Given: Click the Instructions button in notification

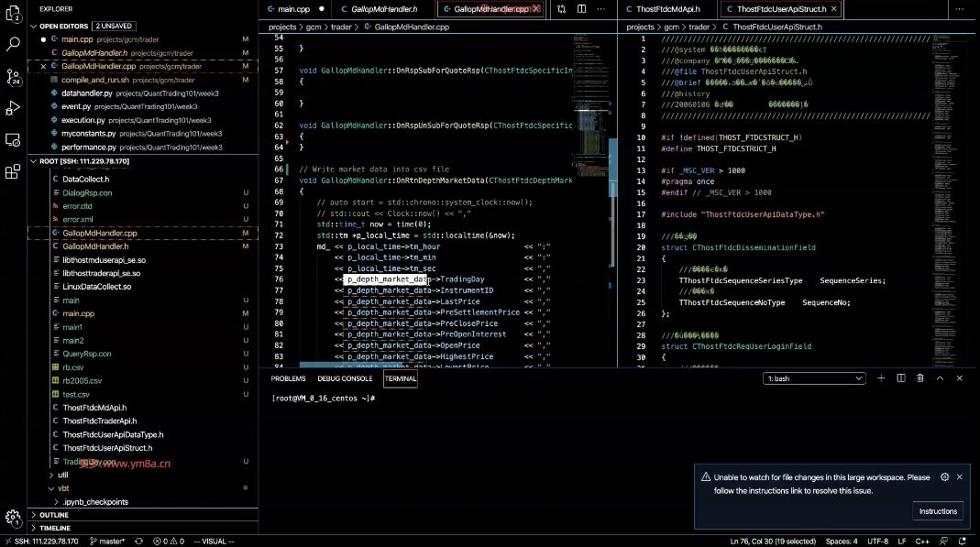Looking at the screenshot, I should pos(938,511).
